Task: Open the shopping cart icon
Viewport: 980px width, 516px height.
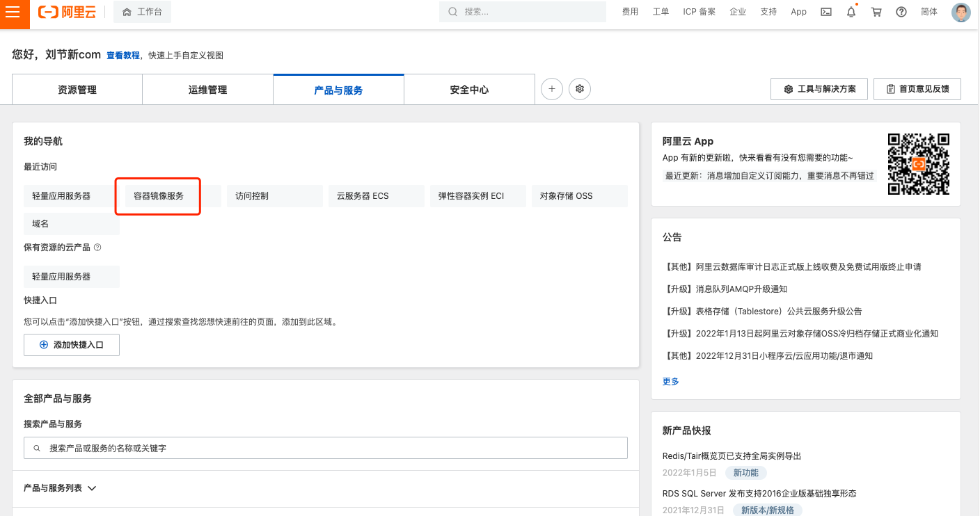Action: (x=876, y=12)
